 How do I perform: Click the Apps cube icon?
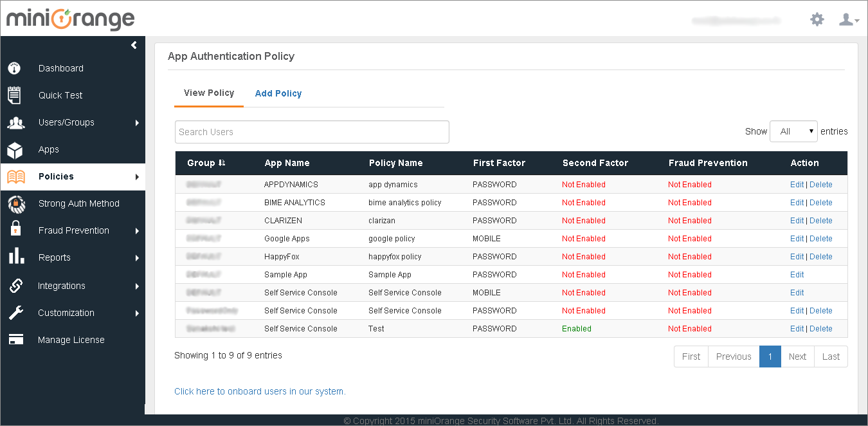pos(15,150)
